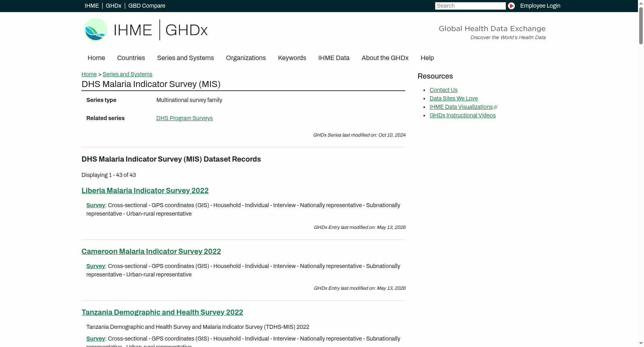
Task: Click the Survey link under Tanzania entry
Action: click(x=95, y=339)
